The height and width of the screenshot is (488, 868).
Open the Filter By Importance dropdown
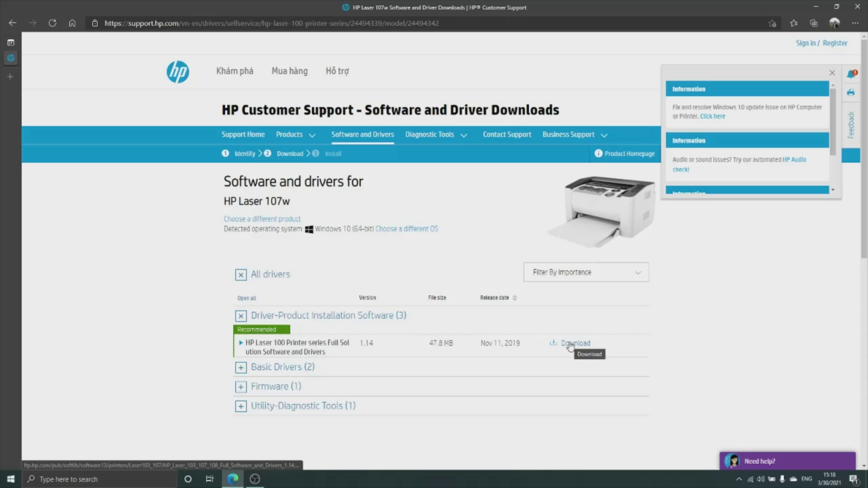pyautogui.click(x=586, y=272)
